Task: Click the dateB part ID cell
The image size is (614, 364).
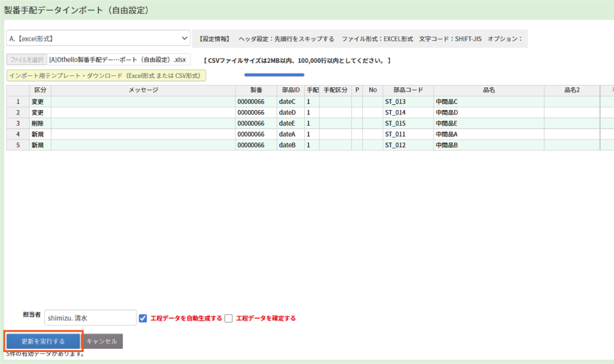Action: coord(291,145)
